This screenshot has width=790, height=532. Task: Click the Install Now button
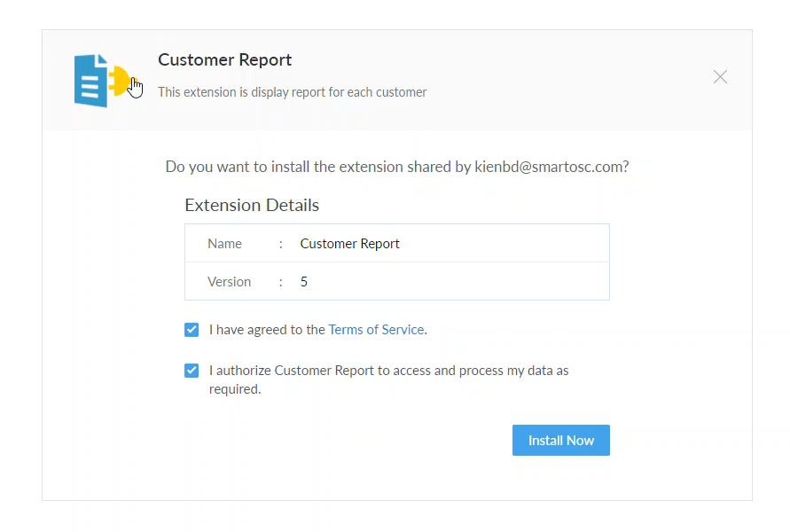[x=560, y=441]
